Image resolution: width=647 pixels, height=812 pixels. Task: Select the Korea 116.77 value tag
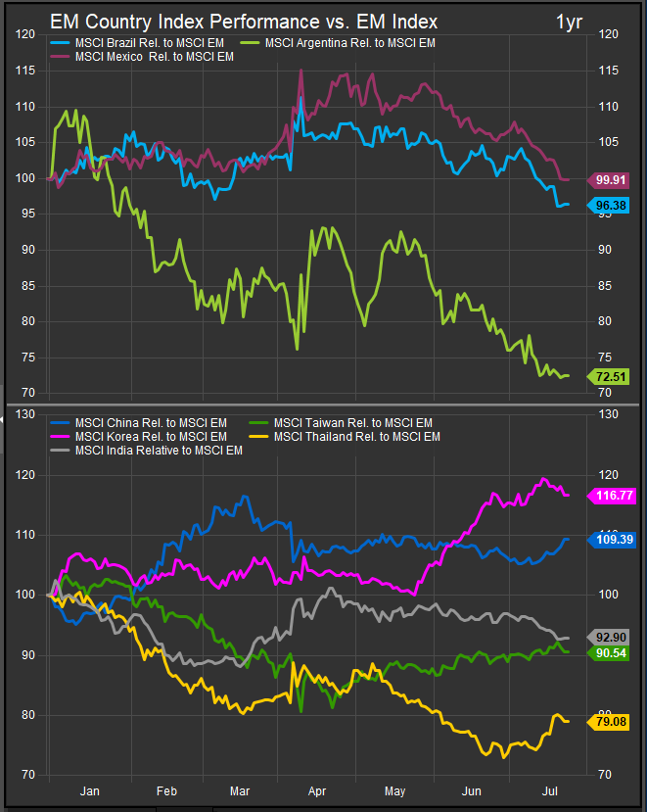pos(614,496)
